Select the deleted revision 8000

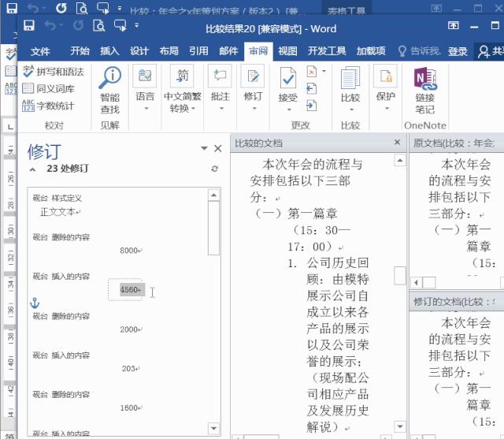[131, 251]
